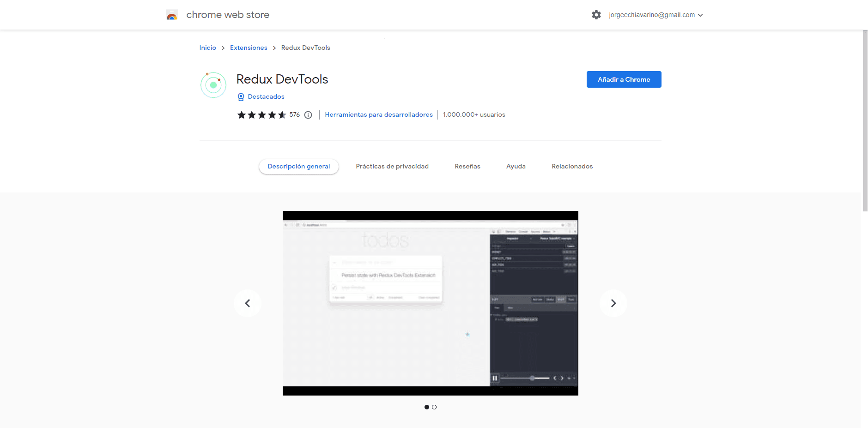Click the Redux DevTools breadcrumb text

306,48
